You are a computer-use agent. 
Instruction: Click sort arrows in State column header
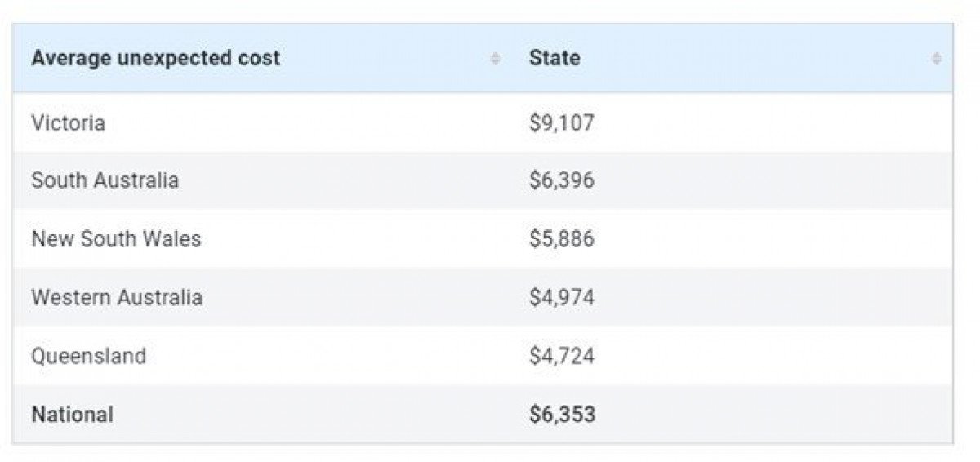[936, 59]
